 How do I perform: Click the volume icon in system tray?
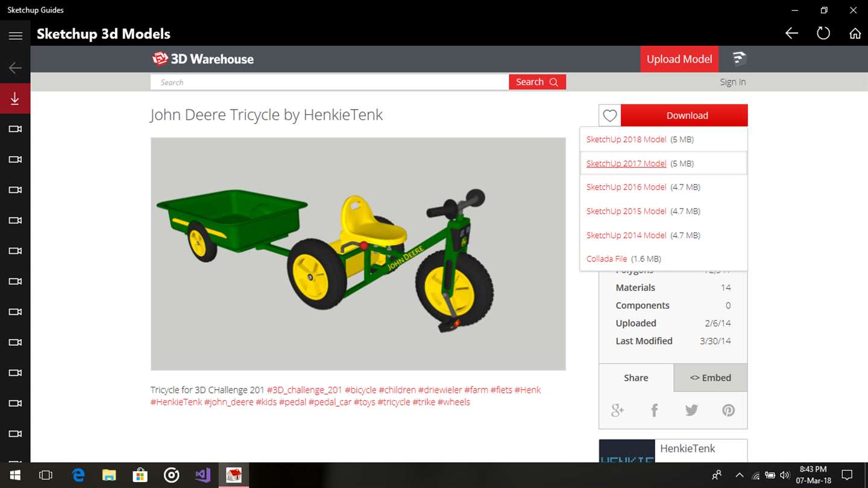(784, 475)
